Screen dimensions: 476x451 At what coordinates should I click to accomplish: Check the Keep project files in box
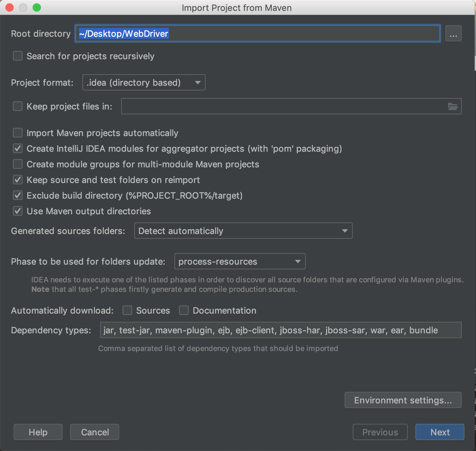(18, 106)
